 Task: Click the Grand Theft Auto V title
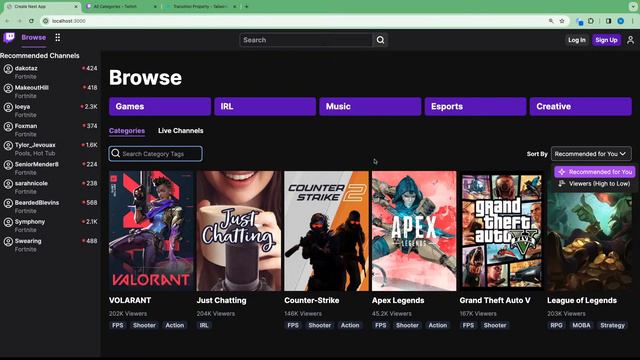pos(495,300)
